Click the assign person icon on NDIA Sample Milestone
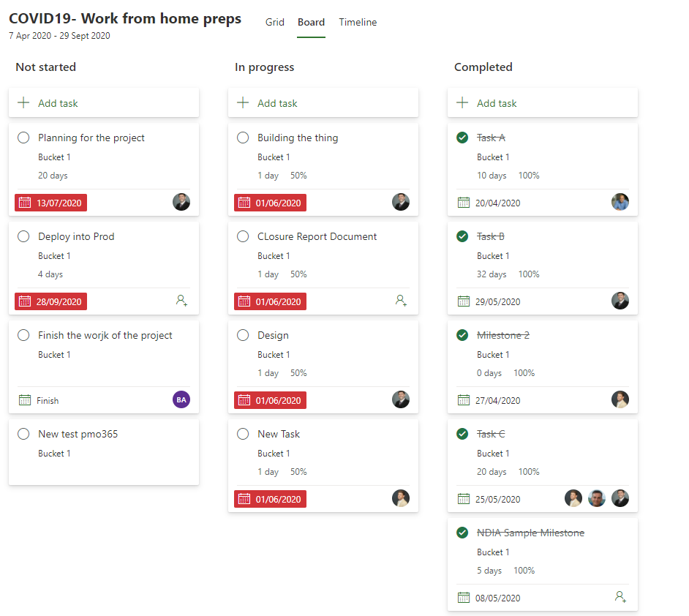 click(x=620, y=597)
